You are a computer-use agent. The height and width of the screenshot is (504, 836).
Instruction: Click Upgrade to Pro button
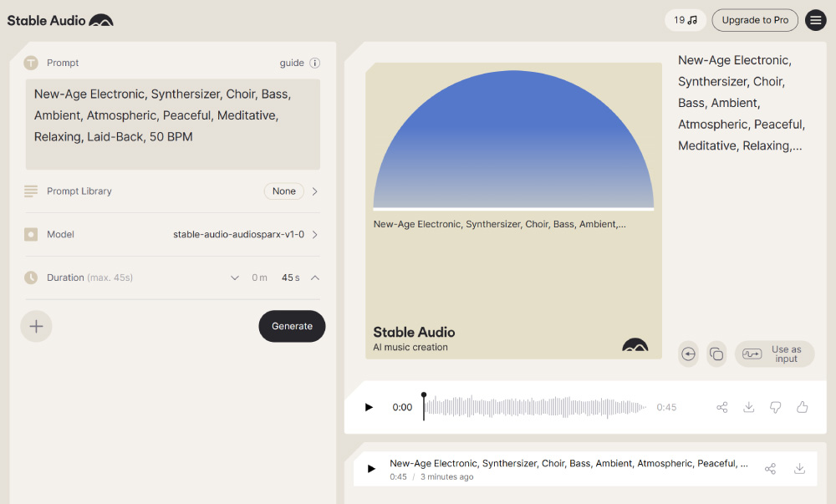755,20
